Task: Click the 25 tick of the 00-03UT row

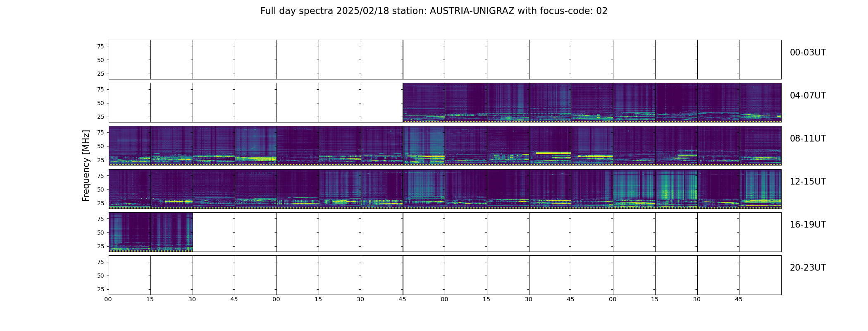Action: [x=100, y=74]
